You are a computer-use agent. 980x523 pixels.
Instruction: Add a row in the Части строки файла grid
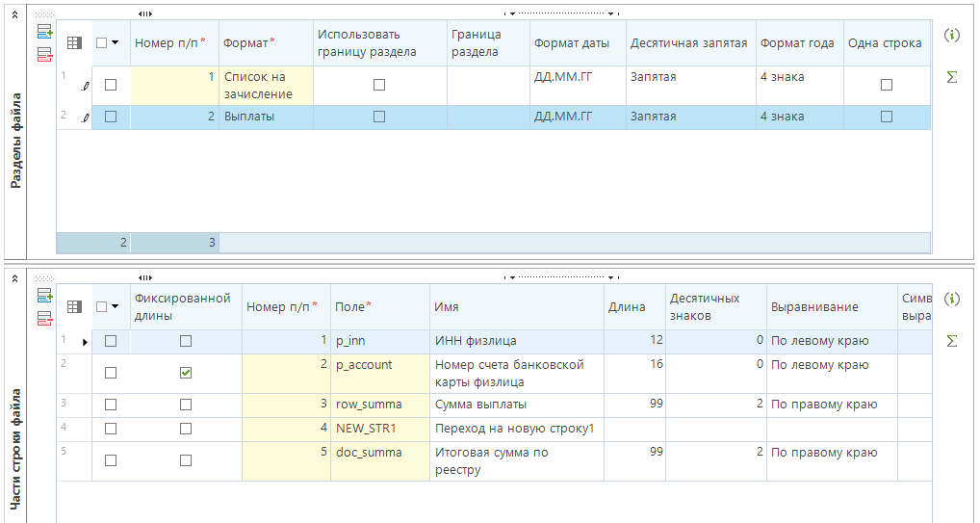pos(44,295)
